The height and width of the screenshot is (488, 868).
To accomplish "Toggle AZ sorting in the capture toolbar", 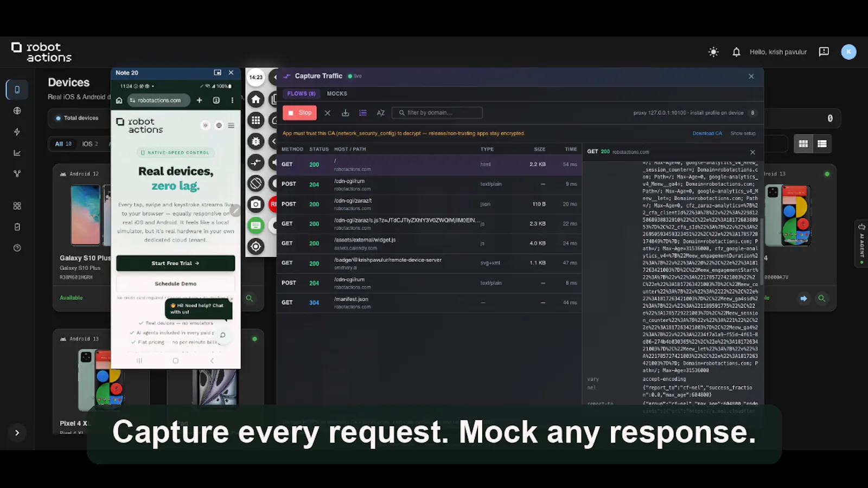I will pos(381,113).
